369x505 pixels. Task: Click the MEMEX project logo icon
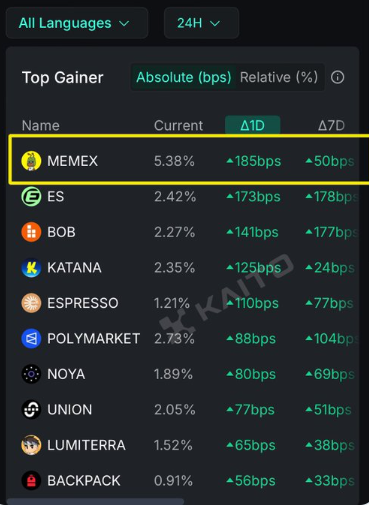[31, 161]
